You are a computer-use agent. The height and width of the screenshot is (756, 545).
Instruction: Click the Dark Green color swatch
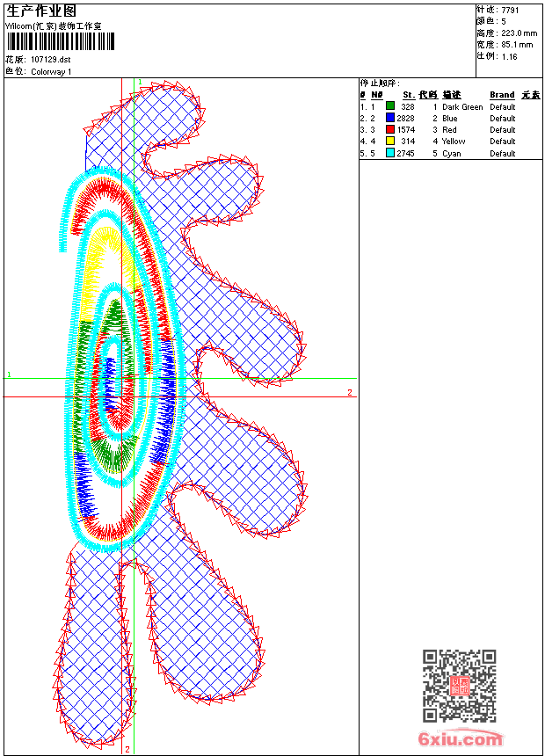coord(390,105)
